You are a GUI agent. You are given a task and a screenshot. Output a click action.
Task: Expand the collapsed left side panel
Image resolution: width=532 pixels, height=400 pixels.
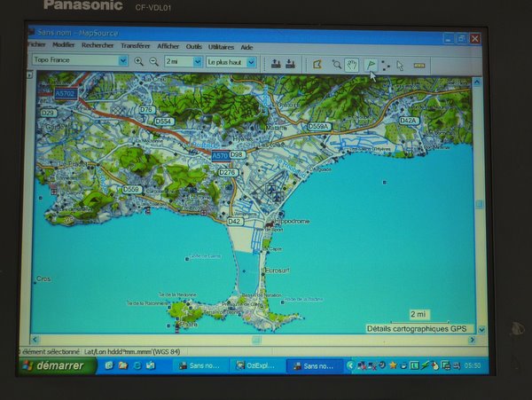point(30,75)
